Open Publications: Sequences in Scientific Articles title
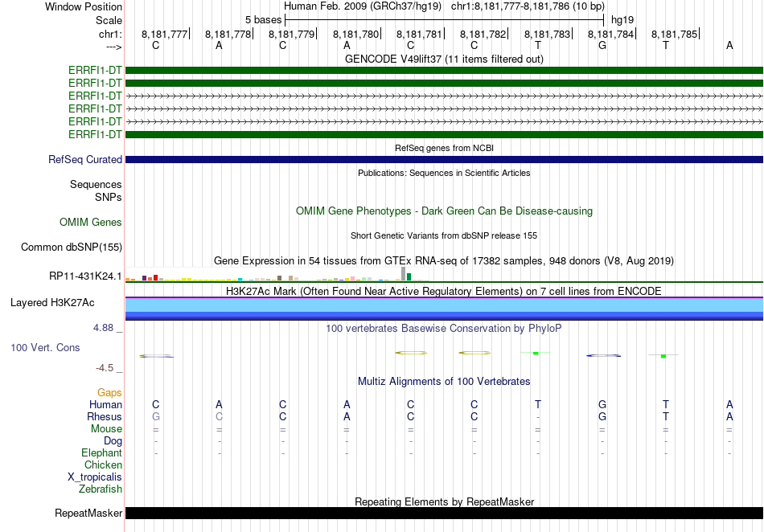764x532 pixels. pyautogui.click(x=444, y=173)
